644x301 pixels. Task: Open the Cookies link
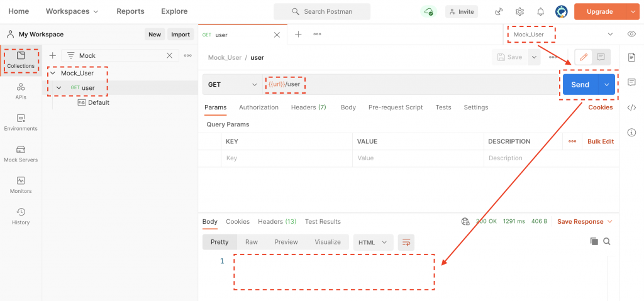pyautogui.click(x=601, y=107)
